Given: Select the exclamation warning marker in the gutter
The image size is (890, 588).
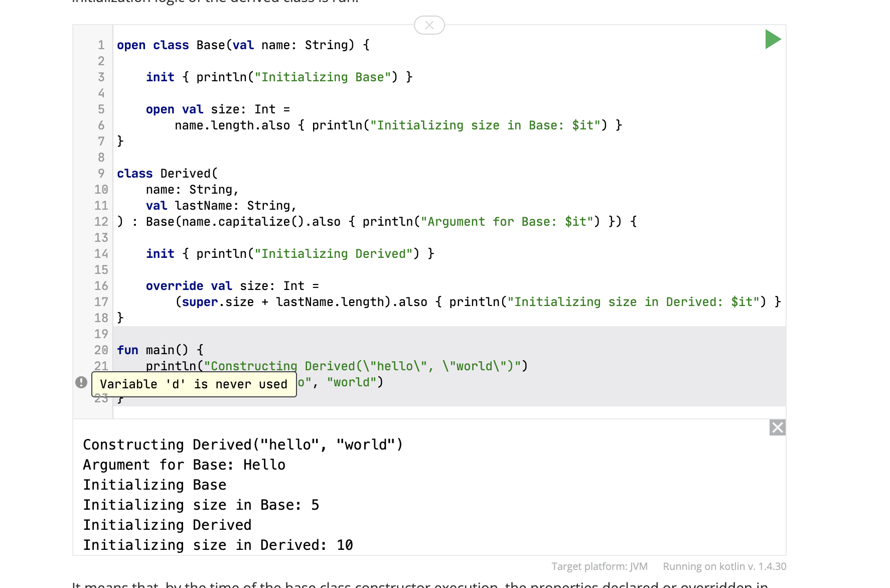Looking at the screenshot, I should [x=81, y=383].
